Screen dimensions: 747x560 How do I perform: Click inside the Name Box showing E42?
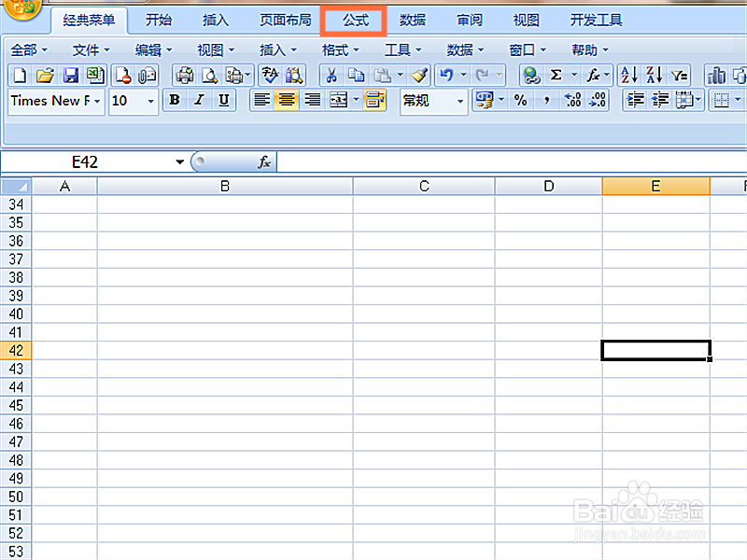click(x=86, y=161)
